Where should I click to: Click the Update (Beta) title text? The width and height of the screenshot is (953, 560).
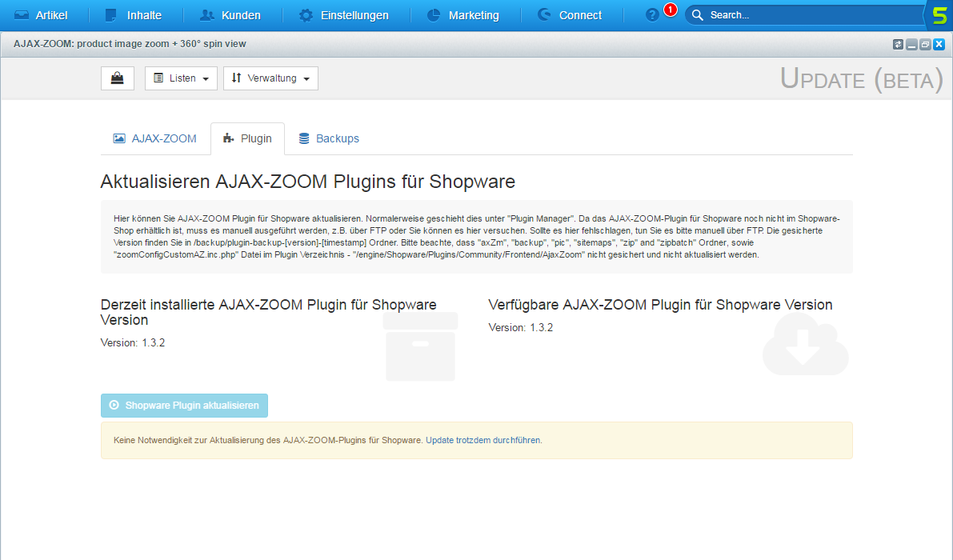(x=861, y=79)
